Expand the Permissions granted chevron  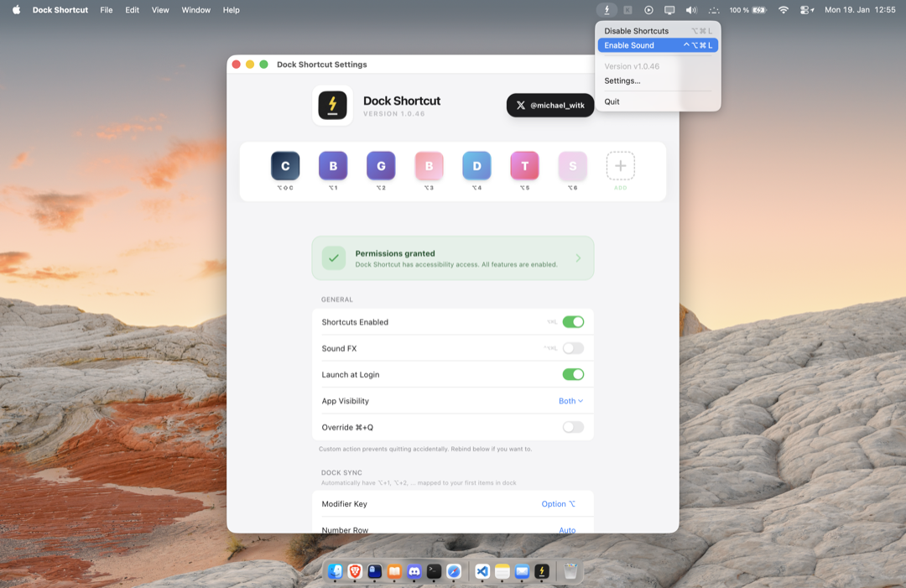coord(578,258)
